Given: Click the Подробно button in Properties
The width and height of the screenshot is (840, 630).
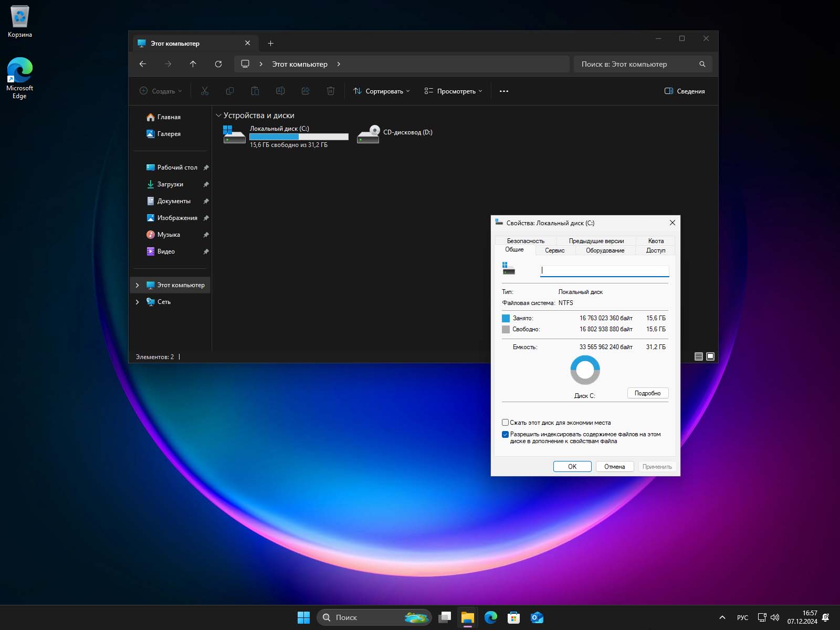Looking at the screenshot, I should [x=647, y=393].
